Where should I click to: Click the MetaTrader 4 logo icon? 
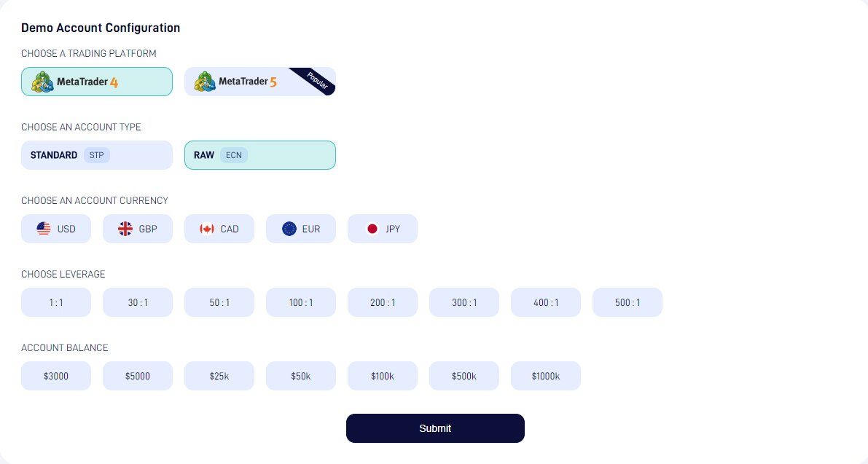click(42, 82)
